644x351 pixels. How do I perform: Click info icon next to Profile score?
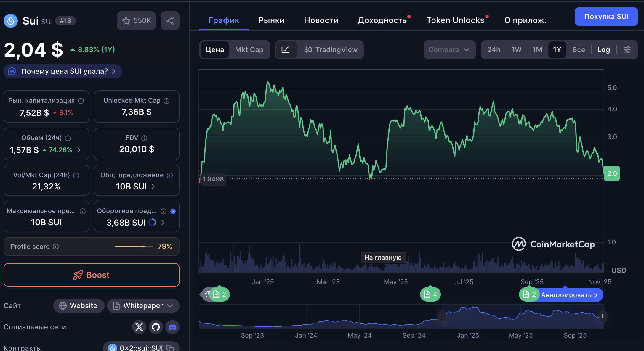pyautogui.click(x=56, y=247)
